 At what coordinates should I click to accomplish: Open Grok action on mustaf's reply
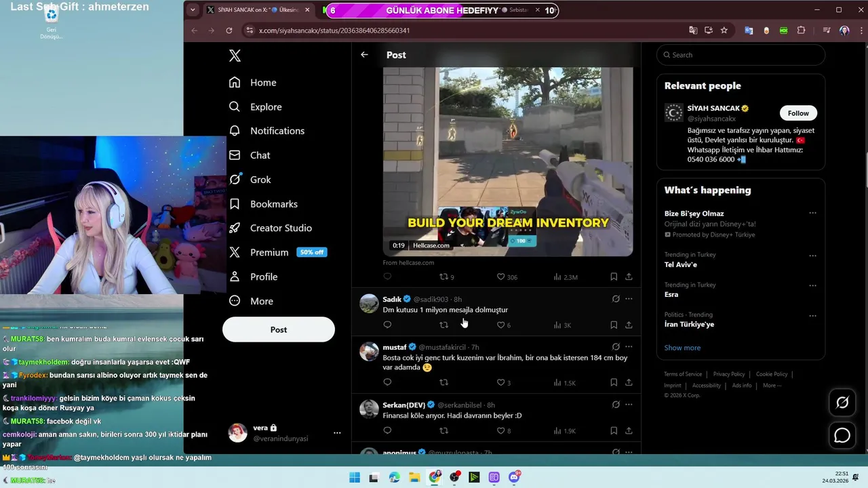point(616,347)
